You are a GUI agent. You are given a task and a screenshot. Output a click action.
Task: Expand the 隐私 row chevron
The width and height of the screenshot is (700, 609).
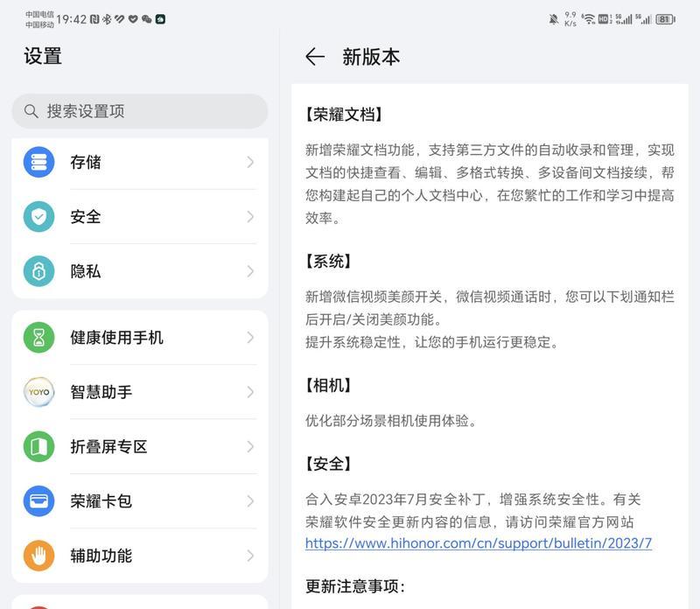(x=250, y=271)
